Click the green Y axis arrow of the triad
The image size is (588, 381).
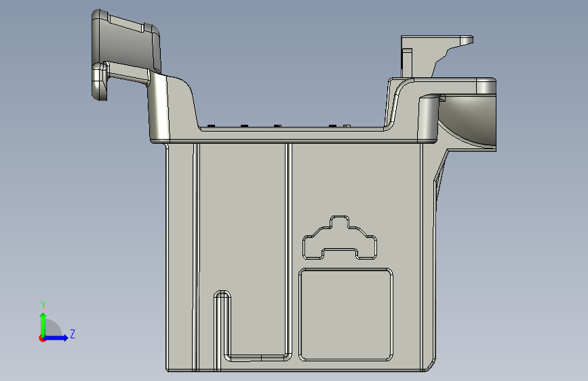pos(43,325)
